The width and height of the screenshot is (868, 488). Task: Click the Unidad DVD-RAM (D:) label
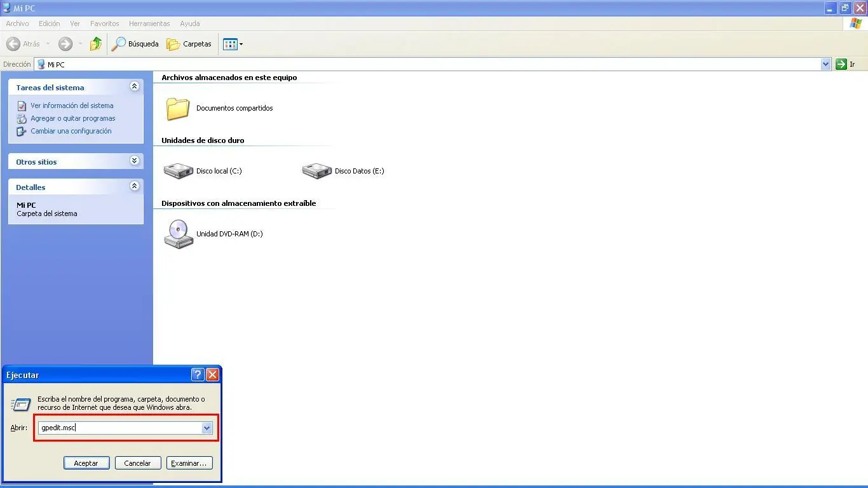click(x=229, y=234)
